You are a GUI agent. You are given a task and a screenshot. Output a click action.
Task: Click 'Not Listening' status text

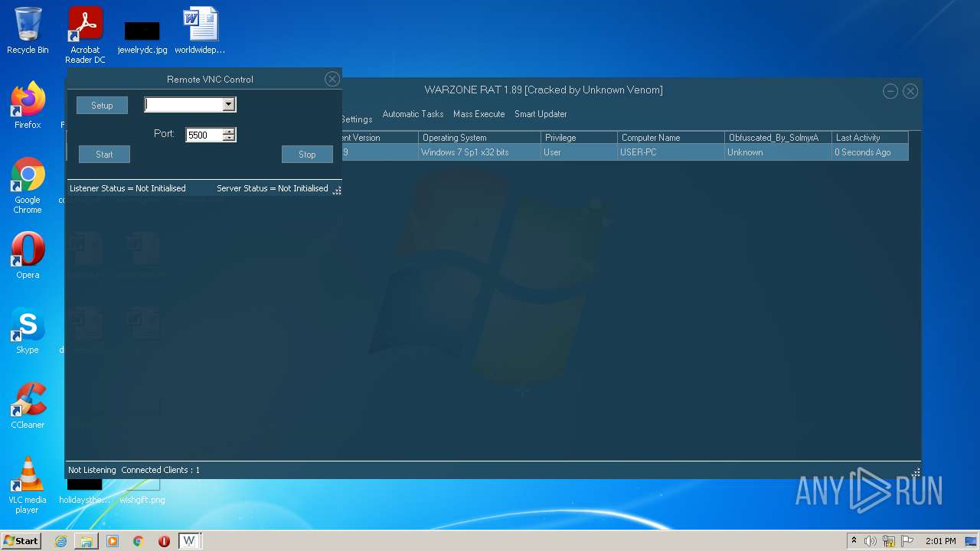pyautogui.click(x=92, y=470)
